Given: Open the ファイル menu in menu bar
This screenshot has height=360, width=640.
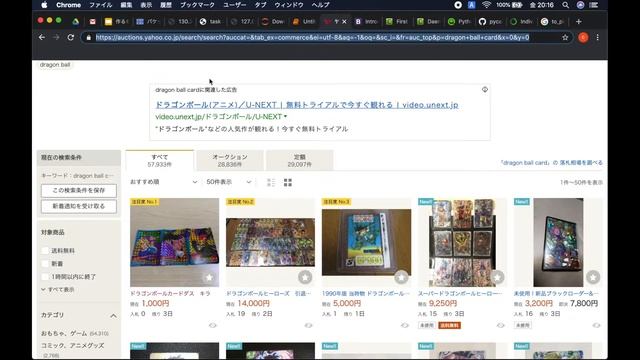Looking at the screenshot, I should pyautogui.click(x=100, y=5).
